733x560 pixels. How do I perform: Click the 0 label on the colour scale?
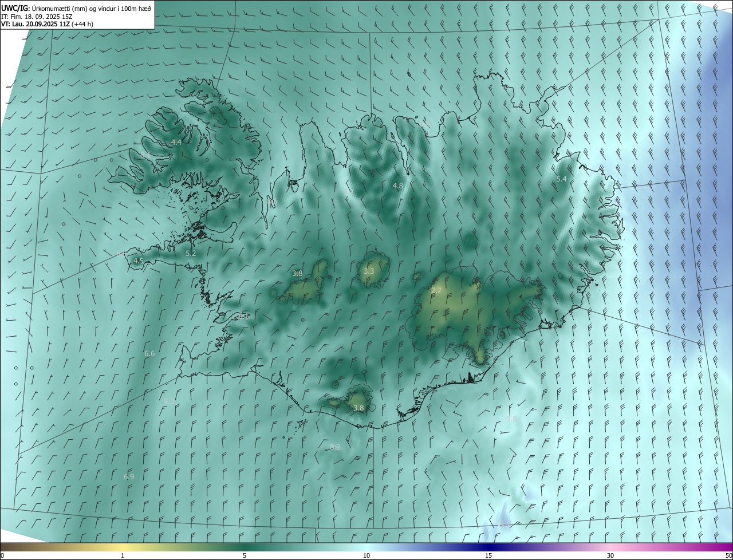[2, 555]
